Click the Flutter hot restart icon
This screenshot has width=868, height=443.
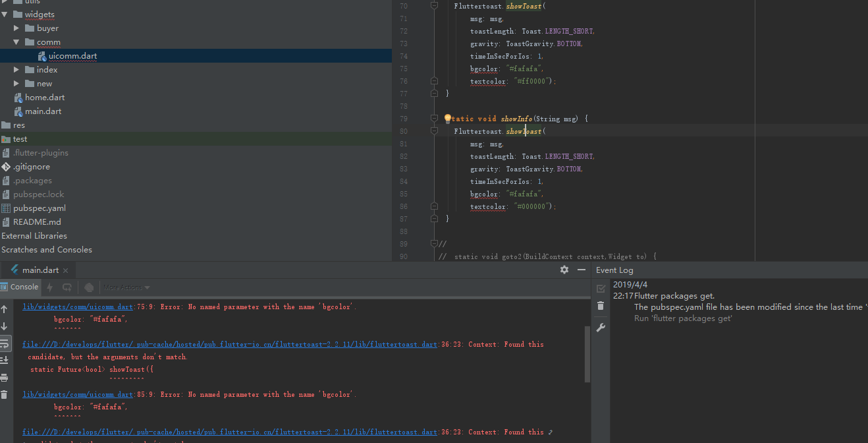tap(67, 287)
